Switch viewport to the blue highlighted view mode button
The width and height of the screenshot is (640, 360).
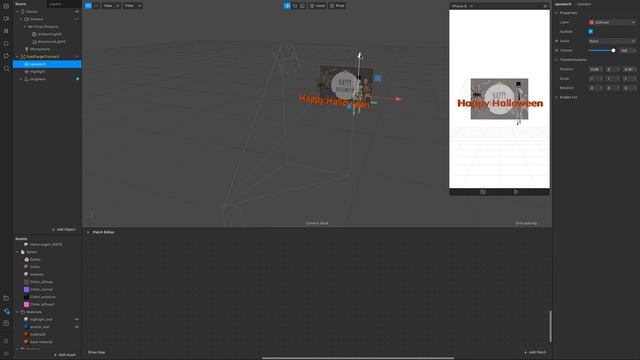click(x=88, y=6)
